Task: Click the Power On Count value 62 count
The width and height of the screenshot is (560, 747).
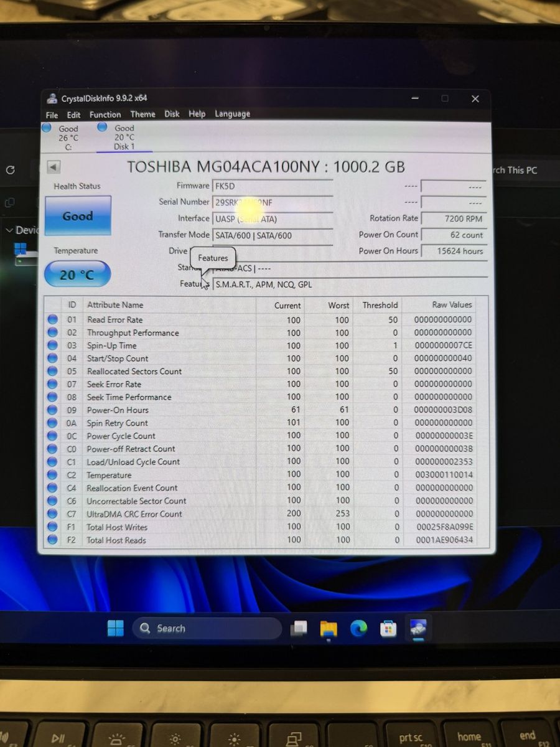Action: pyautogui.click(x=454, y=235)
